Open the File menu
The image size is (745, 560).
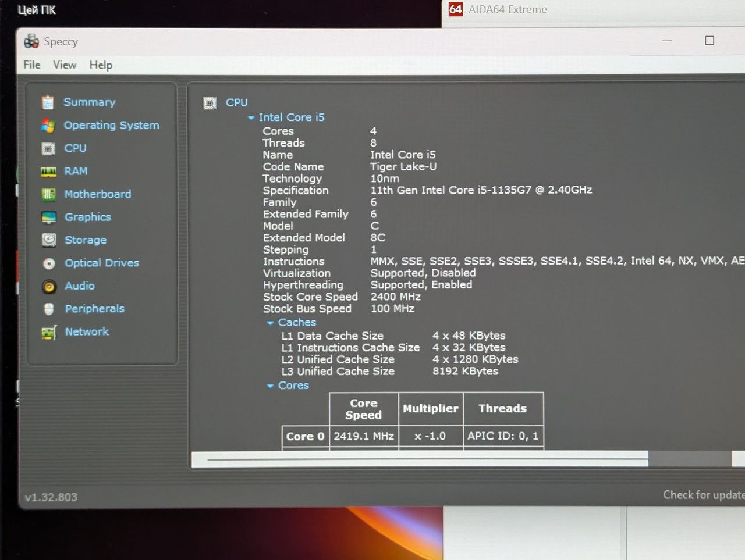pos(32,65)
